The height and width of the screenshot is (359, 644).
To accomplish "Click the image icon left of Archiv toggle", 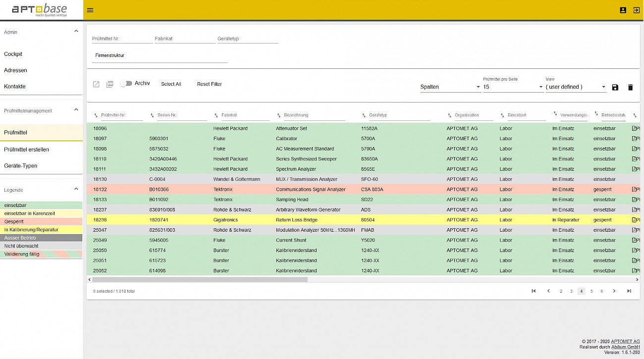I will pyautogui.click(x=110, y=84).
